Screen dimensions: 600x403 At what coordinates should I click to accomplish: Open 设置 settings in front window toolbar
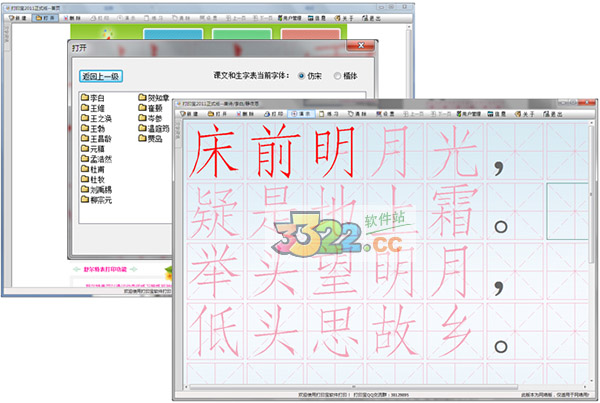(385, 114)
